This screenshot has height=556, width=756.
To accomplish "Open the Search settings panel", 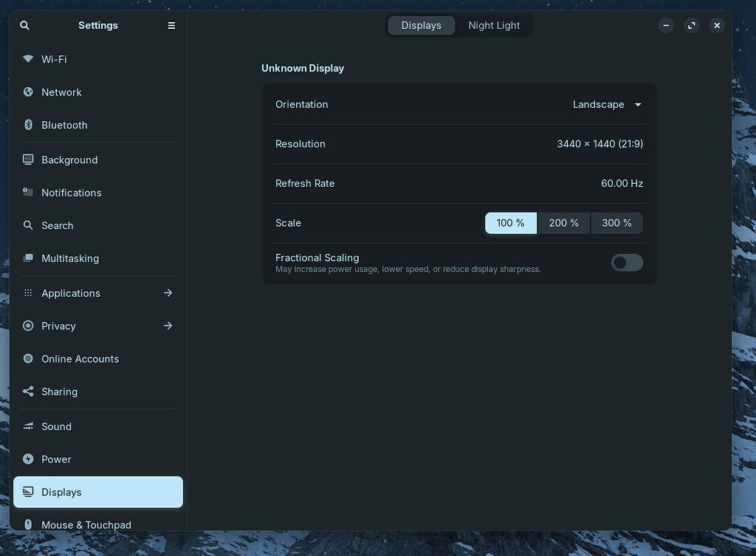I will click(98, 225).
